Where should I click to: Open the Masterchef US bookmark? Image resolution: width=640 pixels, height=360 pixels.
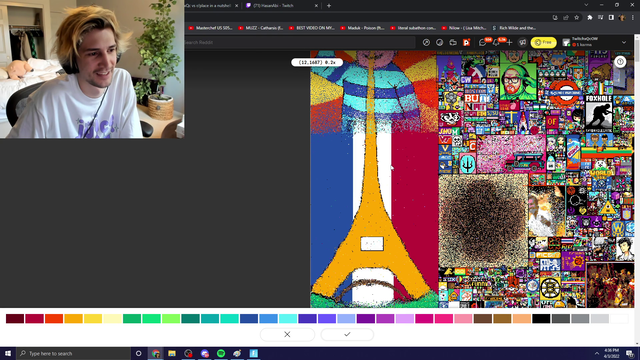tap(210, 28)
